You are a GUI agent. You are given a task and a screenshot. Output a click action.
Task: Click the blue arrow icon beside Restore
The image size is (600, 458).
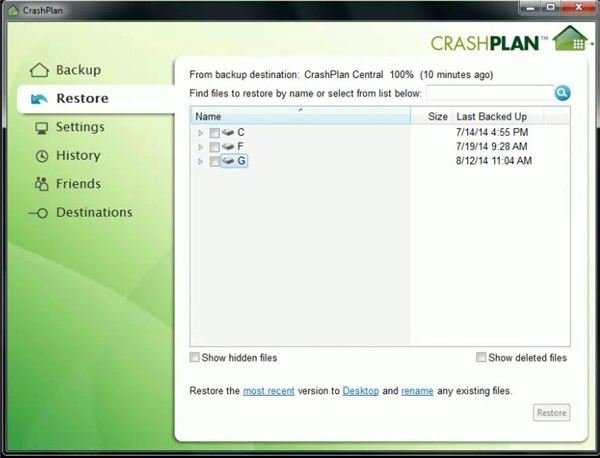tap(39, 99)
